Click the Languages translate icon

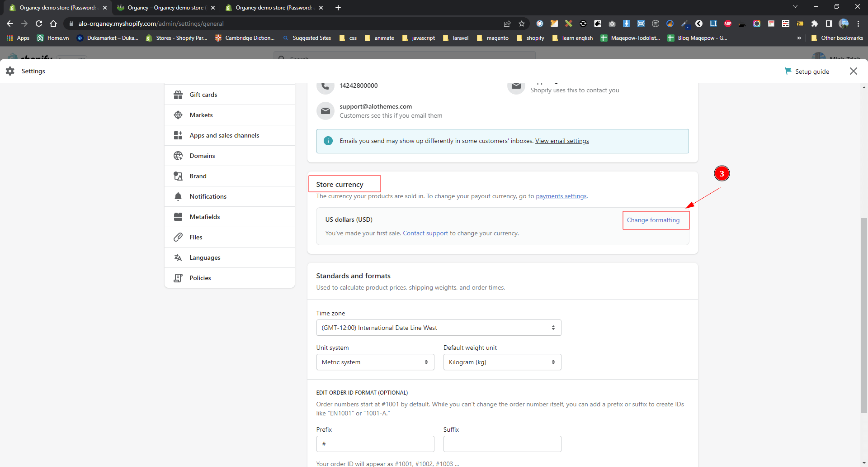[x=178, y=257]
